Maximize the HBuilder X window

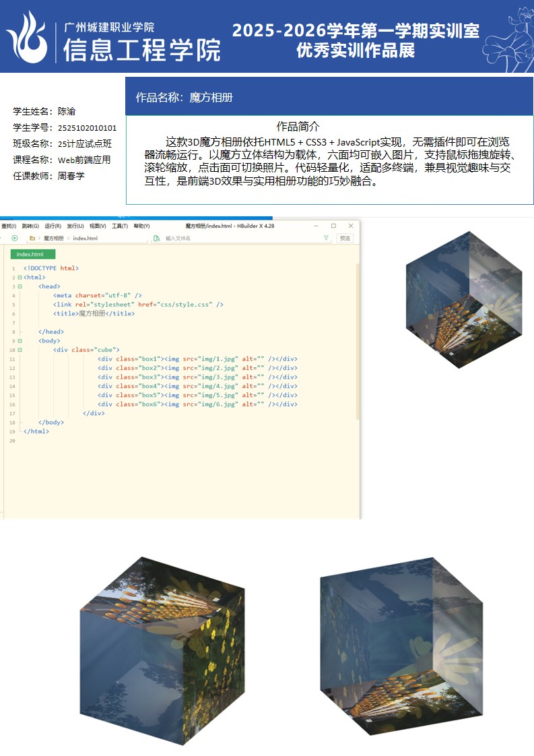(x=333, y=226)
